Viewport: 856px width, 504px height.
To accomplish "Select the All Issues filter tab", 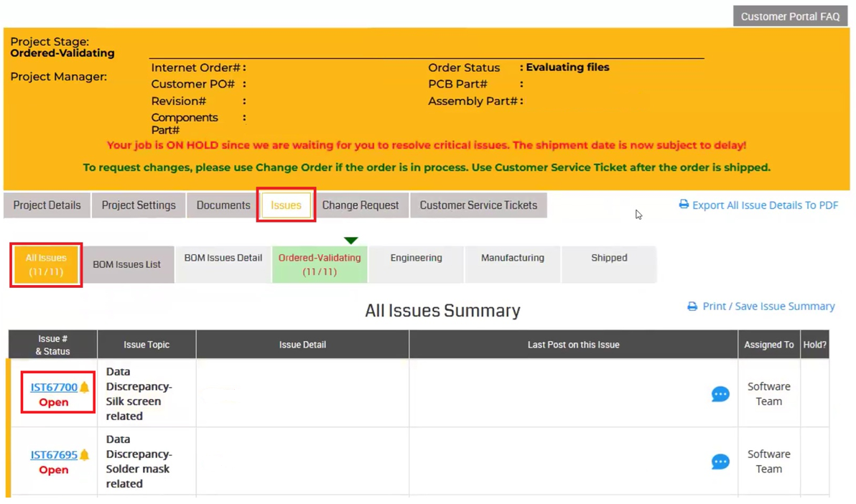I will pos(45,264).
